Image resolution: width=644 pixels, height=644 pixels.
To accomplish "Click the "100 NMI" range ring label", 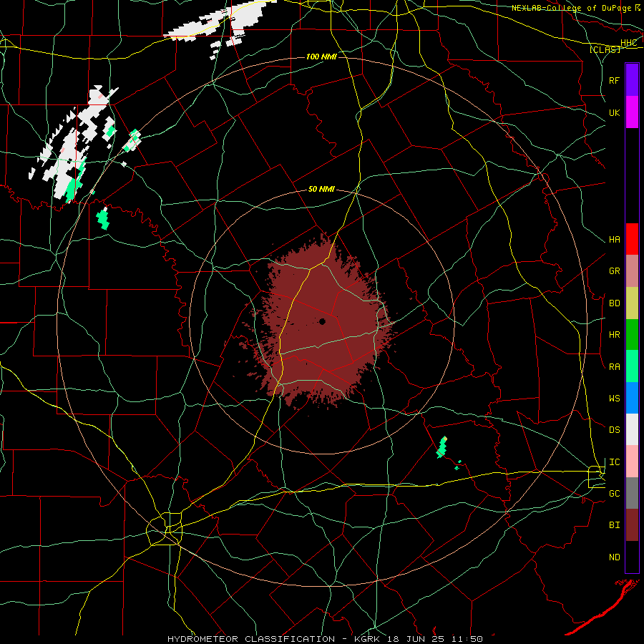I will [321, 57].
